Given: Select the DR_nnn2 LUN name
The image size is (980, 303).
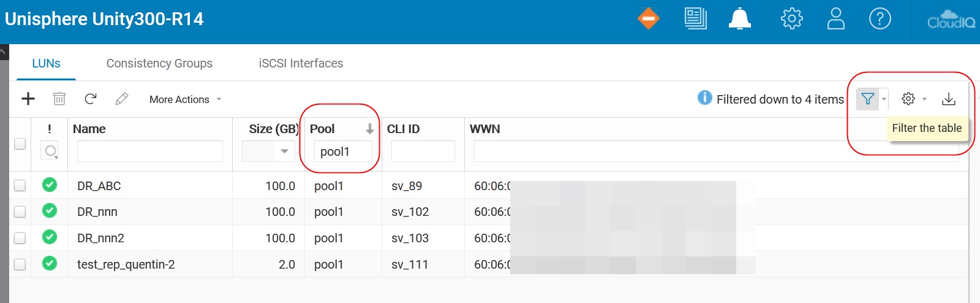Looking at the screenshot, I should (100, 238).
